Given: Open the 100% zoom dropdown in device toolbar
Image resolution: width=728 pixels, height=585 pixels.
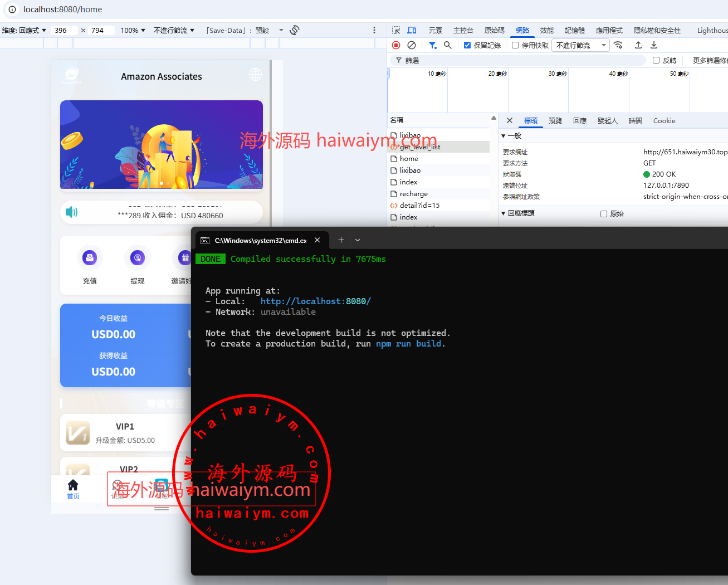Looking at the screenshot, I should [x=133, y=30].
